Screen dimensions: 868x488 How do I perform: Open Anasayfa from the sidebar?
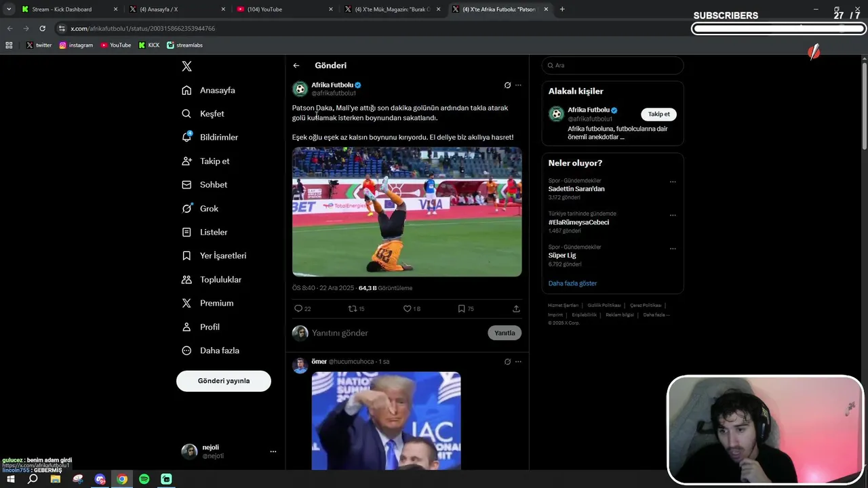[x=209, y=90]
